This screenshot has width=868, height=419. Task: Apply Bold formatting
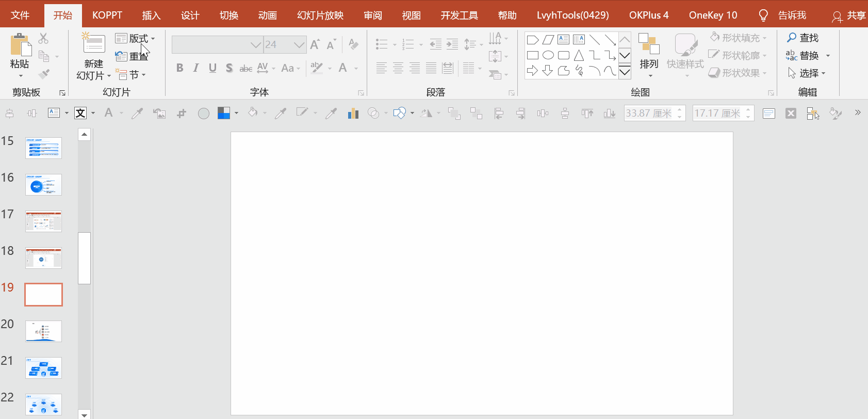click(179, 68)
